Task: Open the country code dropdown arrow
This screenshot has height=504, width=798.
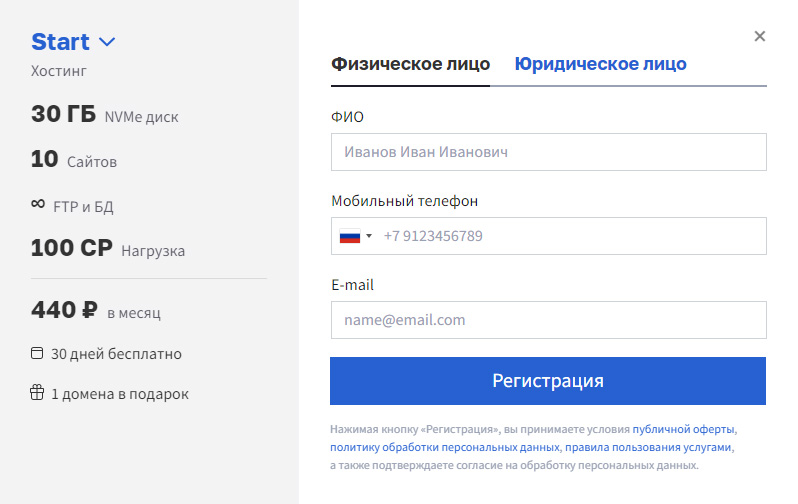Action: [x=369, y=236]
